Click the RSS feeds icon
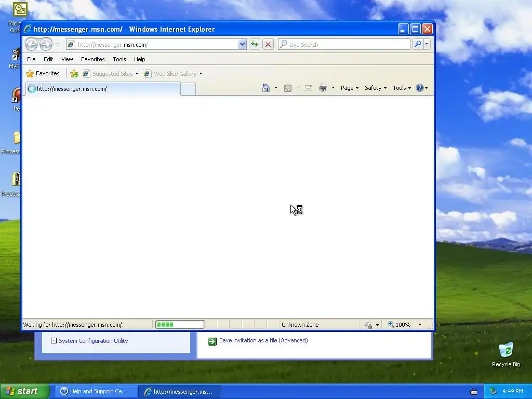The image size is (532, 399). (288, 88)
